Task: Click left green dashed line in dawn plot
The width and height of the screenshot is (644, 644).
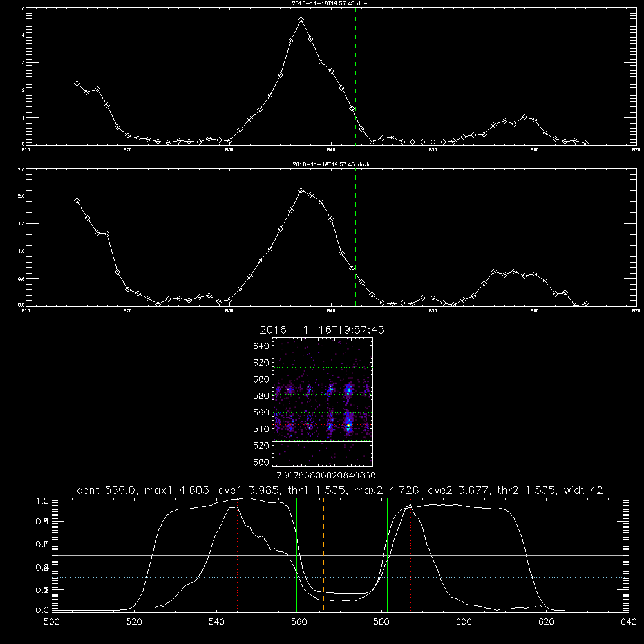Action: coord(205,76)
